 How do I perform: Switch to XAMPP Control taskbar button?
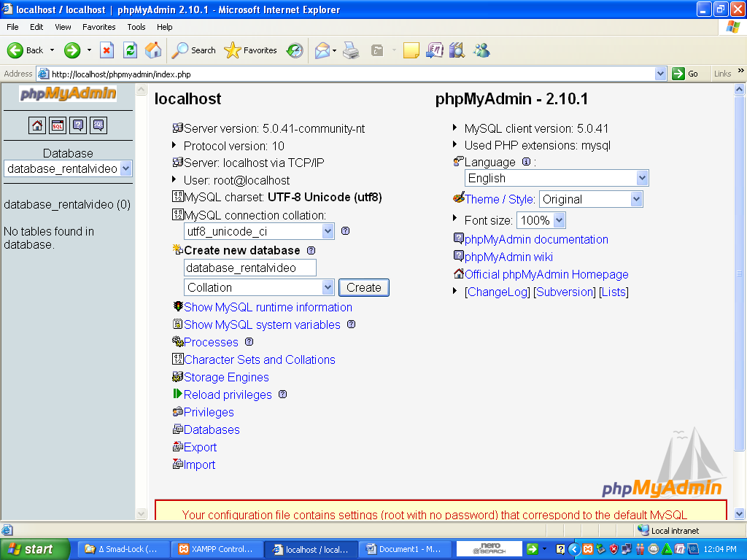[x=216, y=549]
